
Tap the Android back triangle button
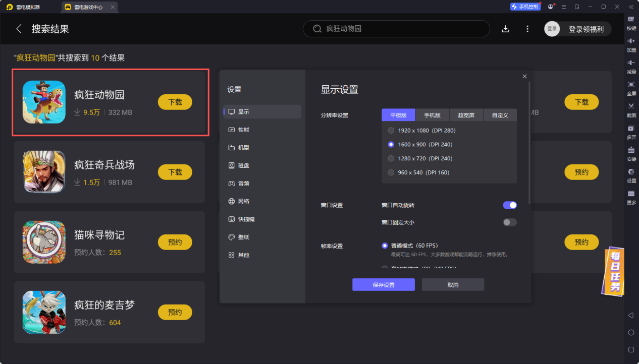631,315
